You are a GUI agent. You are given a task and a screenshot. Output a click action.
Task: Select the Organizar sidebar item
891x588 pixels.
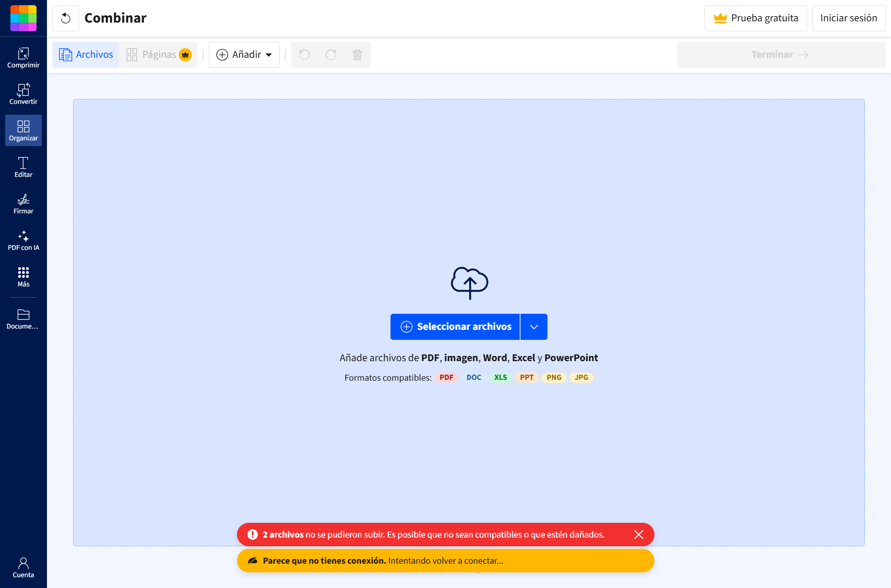23,131
